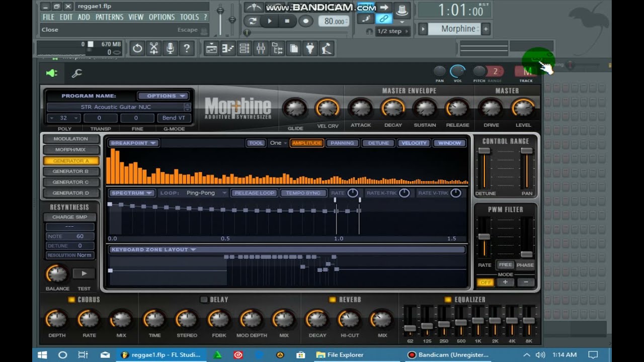This screenshot has height=362, width=644.
Task: Click the 1K equalizer band slider
Action: coord(477,321)
